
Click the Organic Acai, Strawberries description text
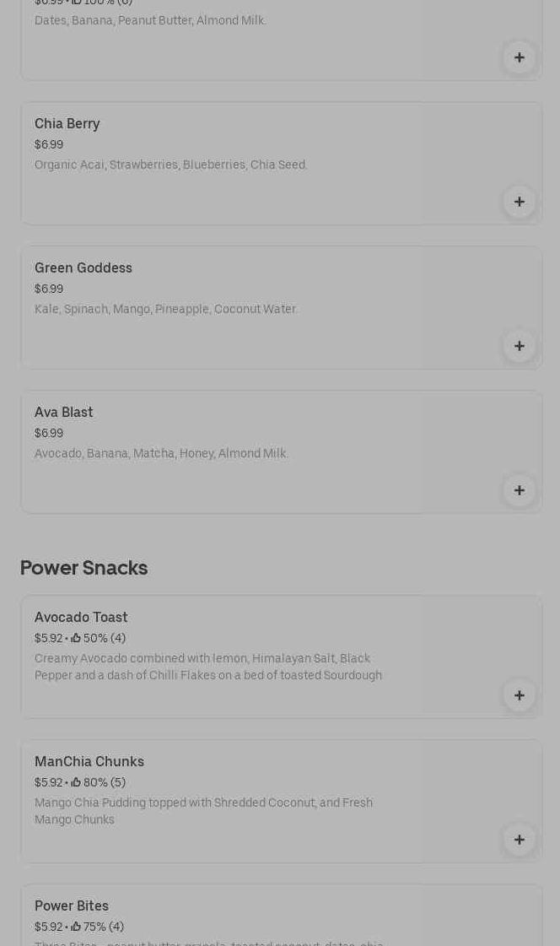pyautogui.click(x=170, y=165)
